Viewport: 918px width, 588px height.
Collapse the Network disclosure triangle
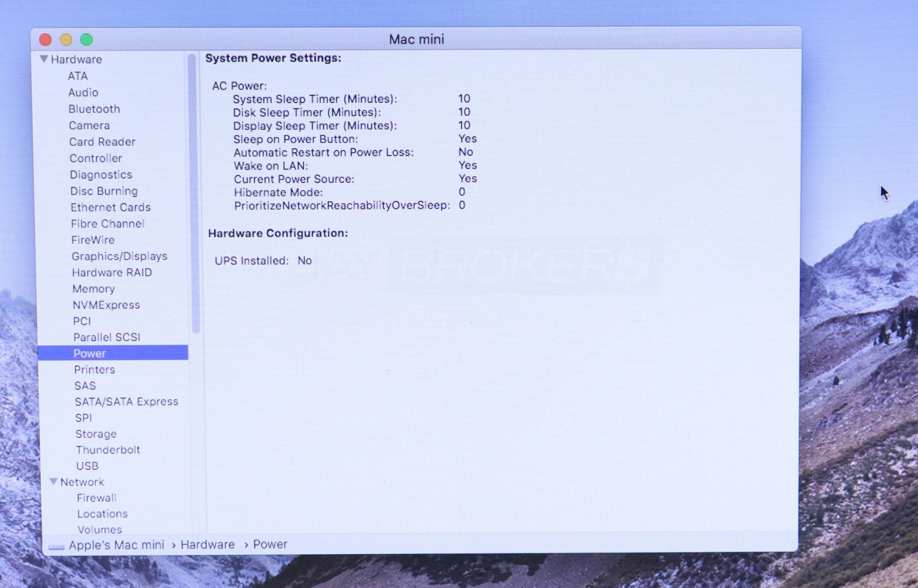pyautogui.click(x=53, y=482)
